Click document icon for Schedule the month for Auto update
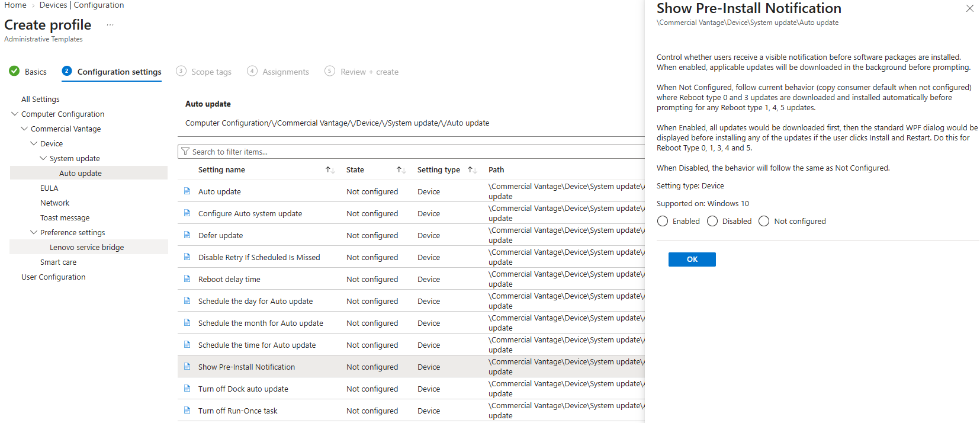This screenshot has width=980, height=423. 187,323
